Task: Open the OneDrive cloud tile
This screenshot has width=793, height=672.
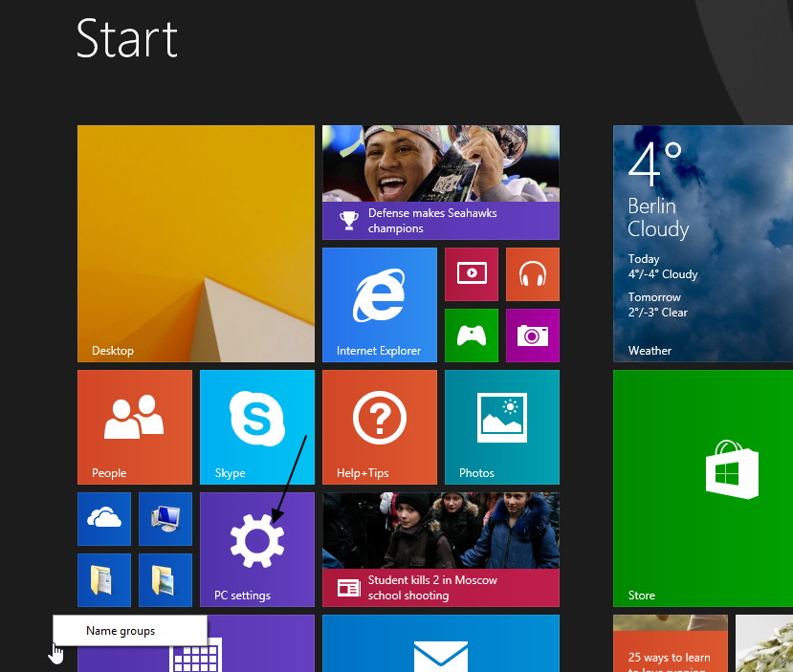Action: [x=104, y=519]
